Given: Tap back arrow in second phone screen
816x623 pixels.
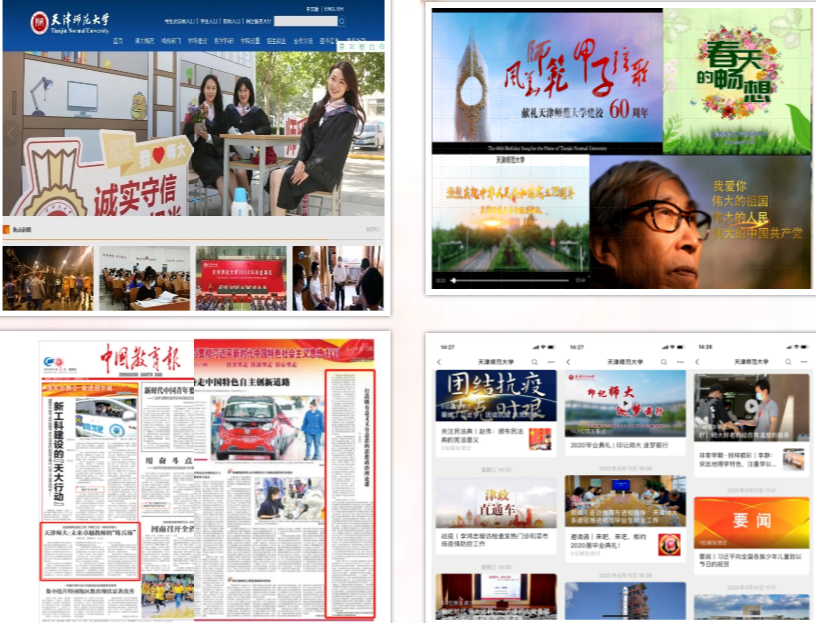Looking at the screenshot, I should pyautogui.click(x=569, y=361).
